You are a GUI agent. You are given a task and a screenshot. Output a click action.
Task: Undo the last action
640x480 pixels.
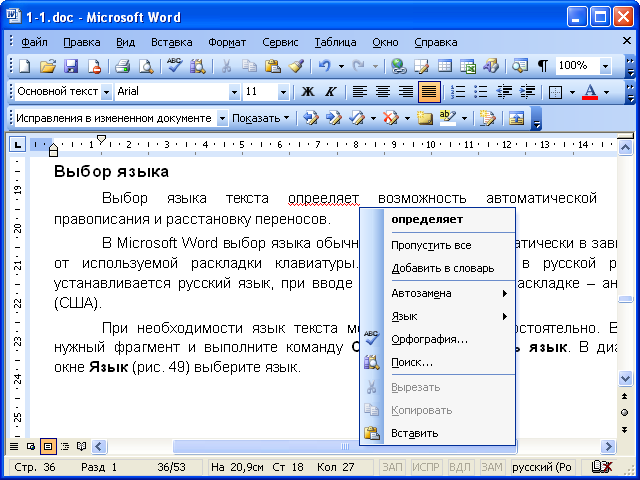pos(324,66)
